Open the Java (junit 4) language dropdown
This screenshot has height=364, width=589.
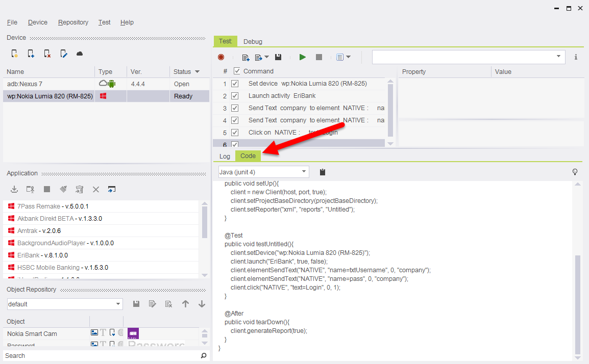[x=263, y=172]
